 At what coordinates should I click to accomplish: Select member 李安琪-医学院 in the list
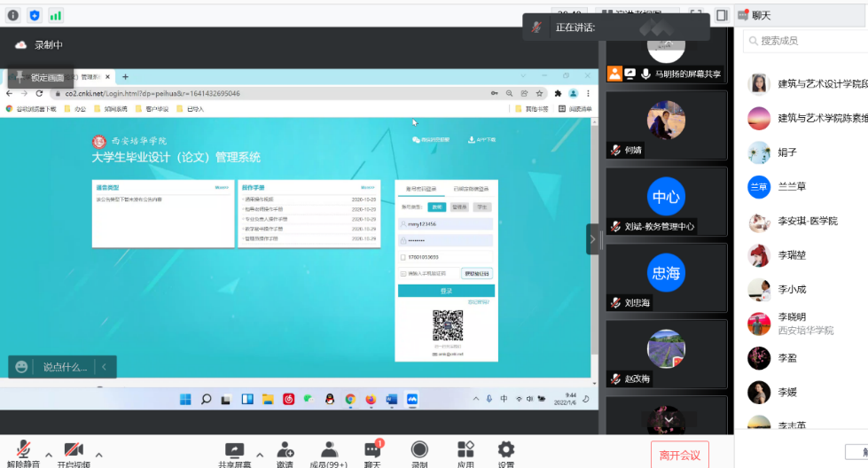[x=807, y=221]
